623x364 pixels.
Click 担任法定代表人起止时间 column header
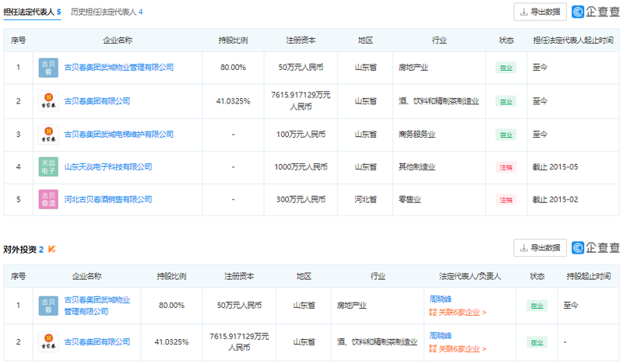(x=573, y=40)
